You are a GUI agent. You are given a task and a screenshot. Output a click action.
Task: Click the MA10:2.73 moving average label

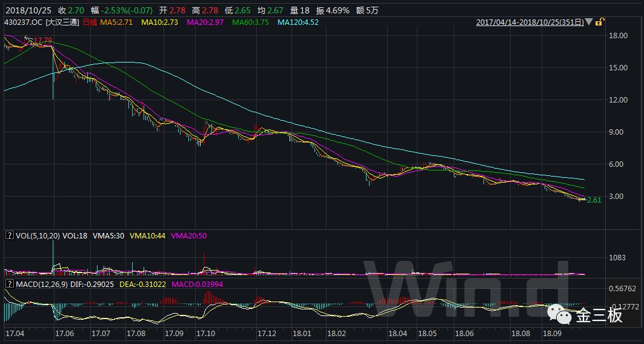pyautogui.click(x=161, y=22)
